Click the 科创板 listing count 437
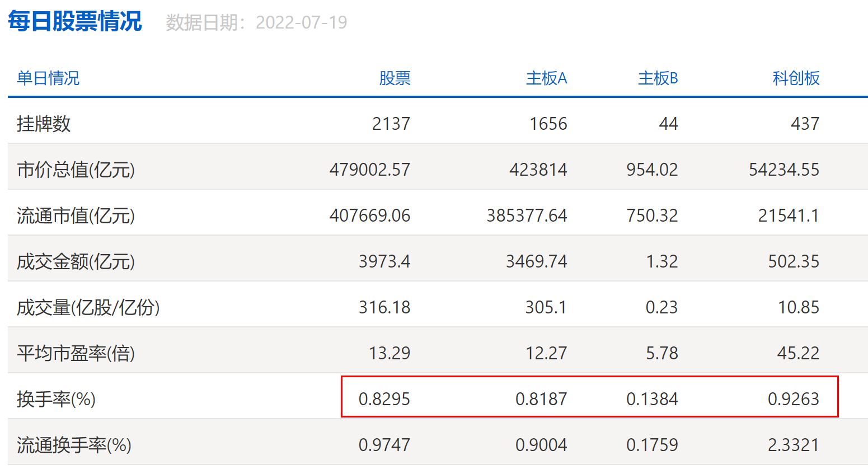Image resolution: width=868 pixels, height=469 pixels. point(805,124)
